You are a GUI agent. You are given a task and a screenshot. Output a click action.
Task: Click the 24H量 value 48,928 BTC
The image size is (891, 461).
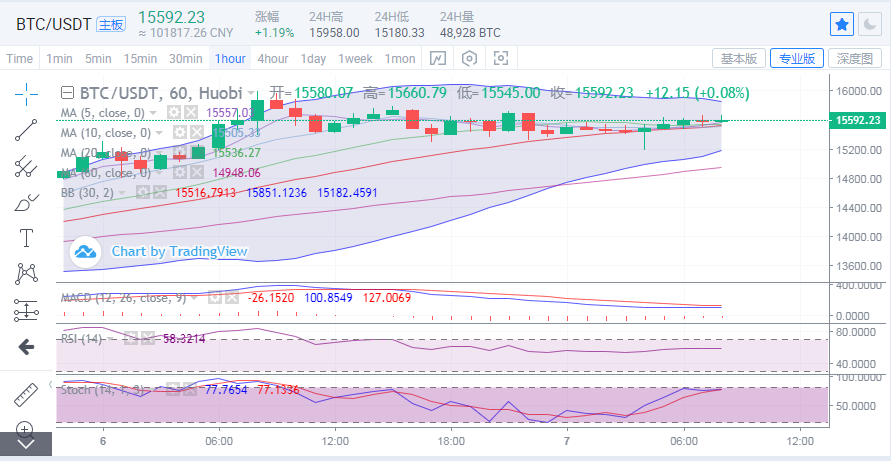[x=470, y=33]
